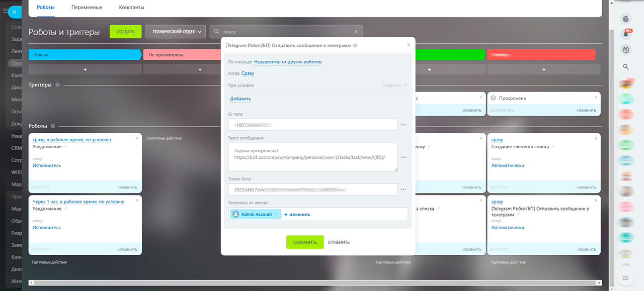Focus the Текст сообщения text area
Screen dimensions: 644x291
(x=313, y=157)
